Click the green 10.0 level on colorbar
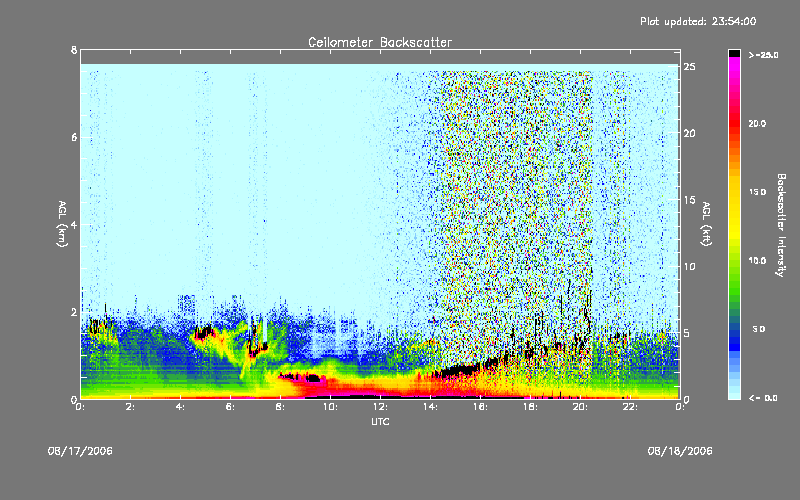The height and width of the screenshot is (500, 800). (x=734, y=261)
